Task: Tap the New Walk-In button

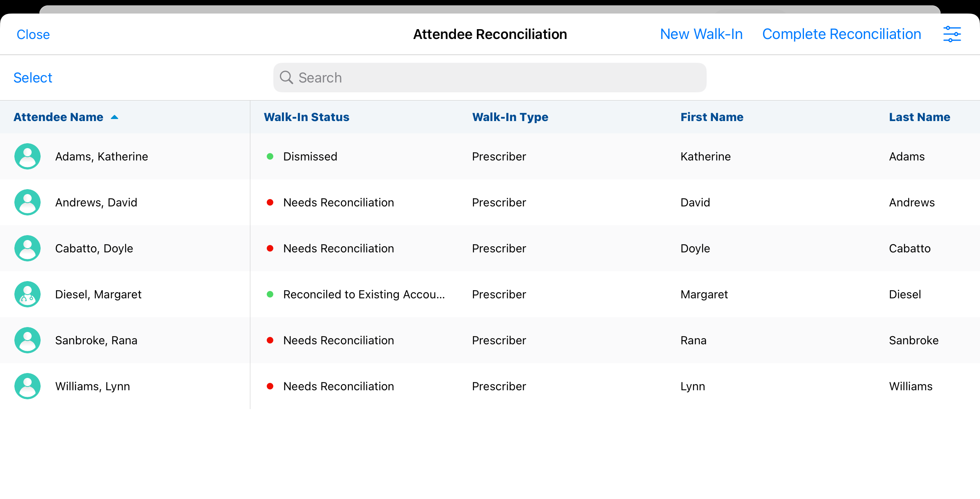Action: click(x=701, y=34)
